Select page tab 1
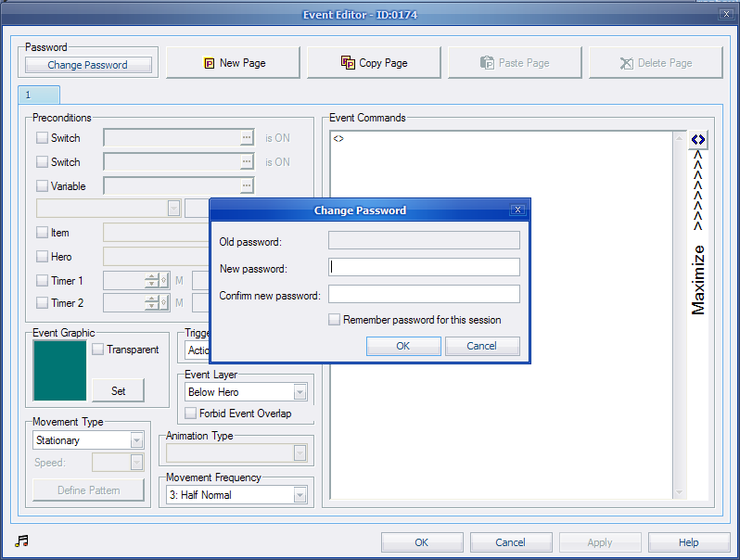 pos(38,95)
